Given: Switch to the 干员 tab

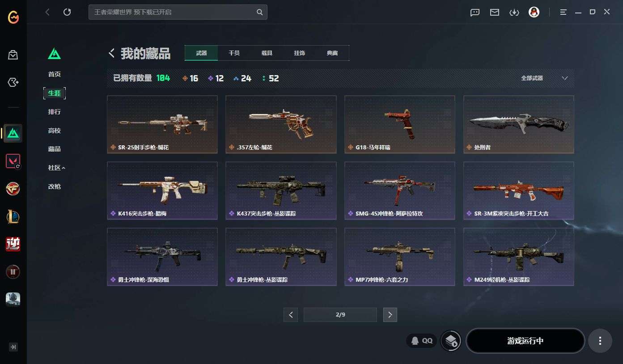Looking at the screenshot, I should tap(234, 53).
